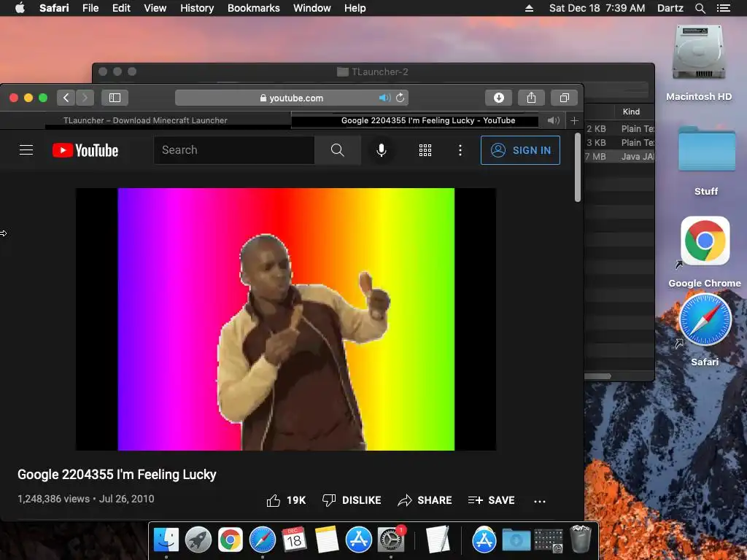Click the TLauncher-2 Finder horizontal scrollbar
This screenshot has height=560, width=747.
(597, 376)
